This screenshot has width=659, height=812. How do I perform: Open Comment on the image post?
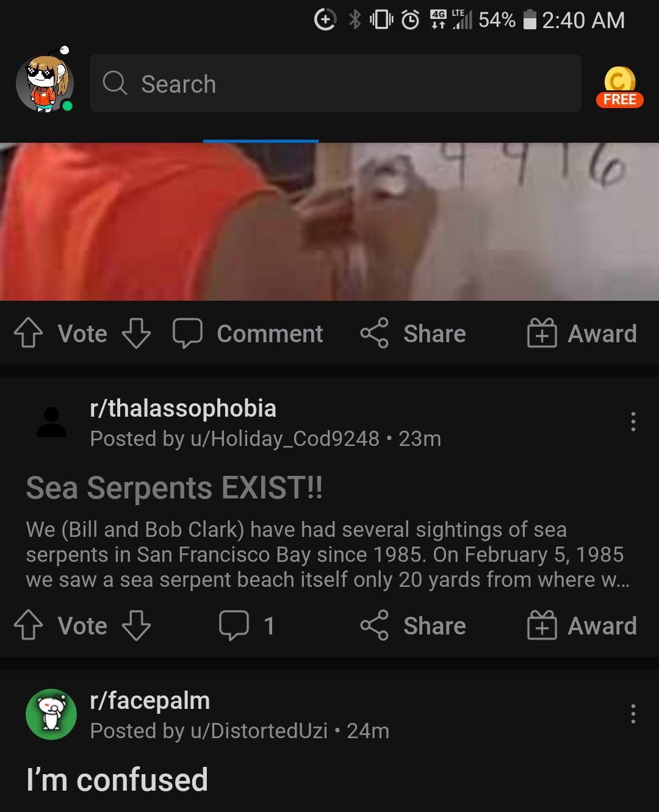click(248, 333)
